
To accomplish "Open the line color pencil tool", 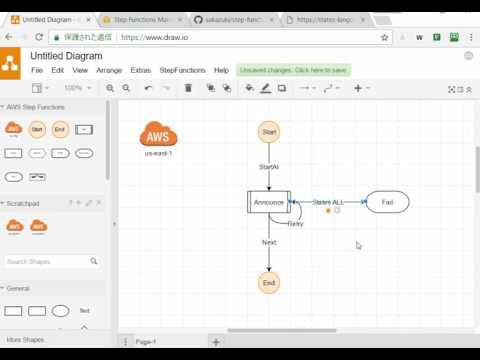I will point(265,88).
